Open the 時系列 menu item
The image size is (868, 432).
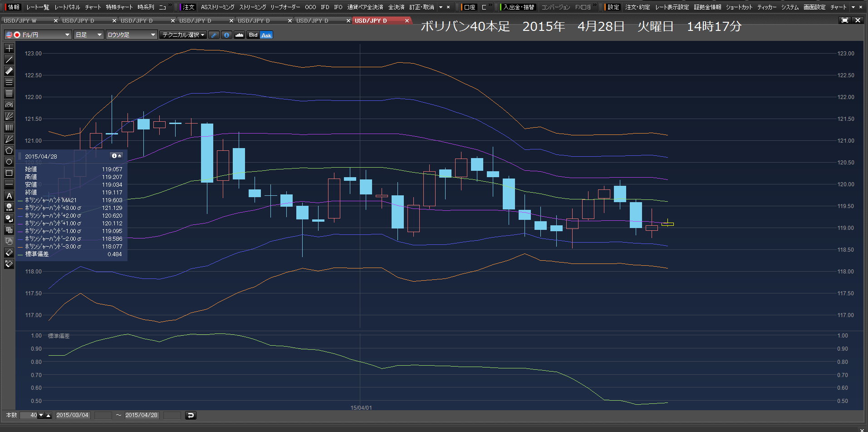(x=146, y=7)
